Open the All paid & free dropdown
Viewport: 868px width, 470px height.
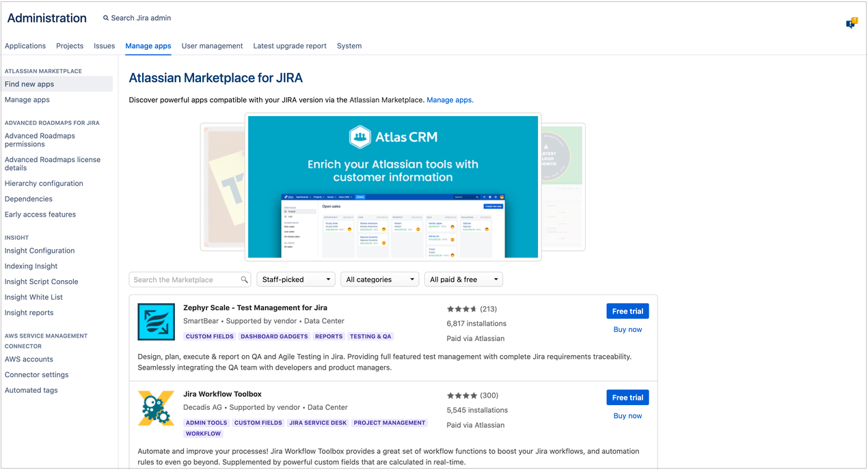point(463,279)
